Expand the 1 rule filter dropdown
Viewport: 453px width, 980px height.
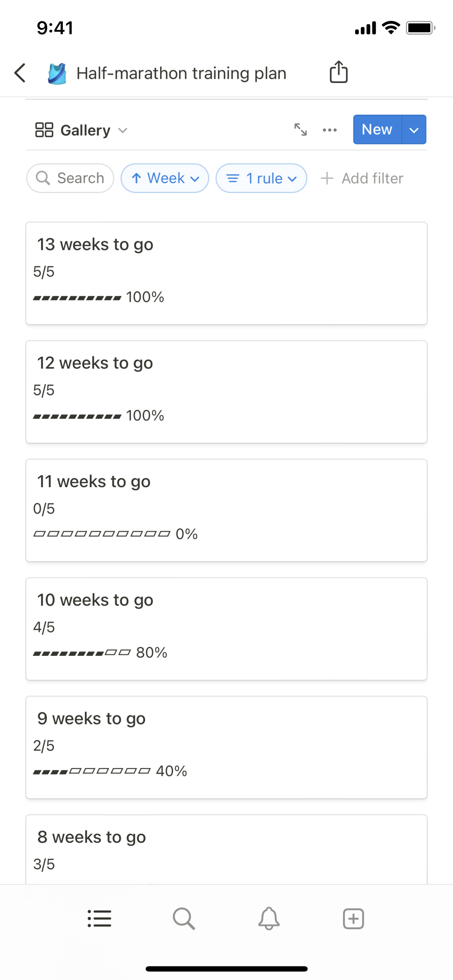(261, 178)
